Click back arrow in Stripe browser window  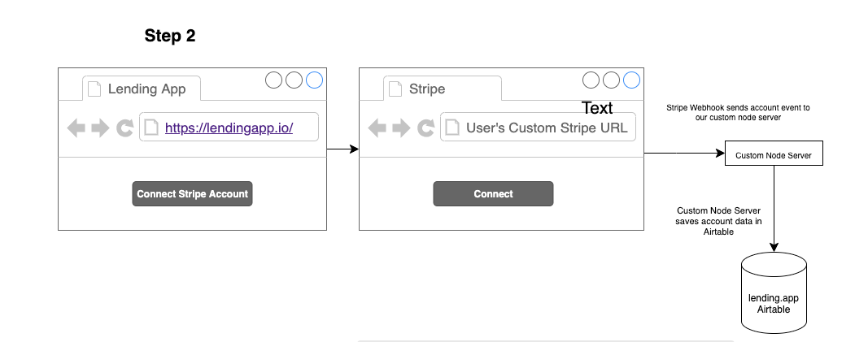tap(377, 128)
